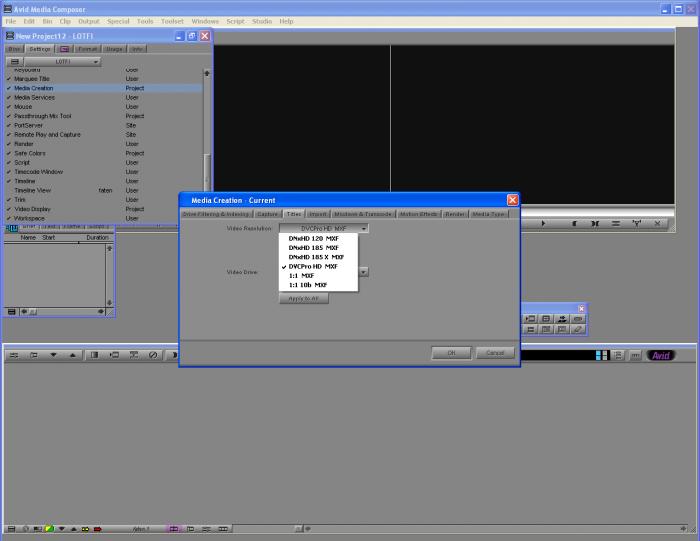Open the Render tab in Media Creation
The image size is (700, 541).
[455, 214]
